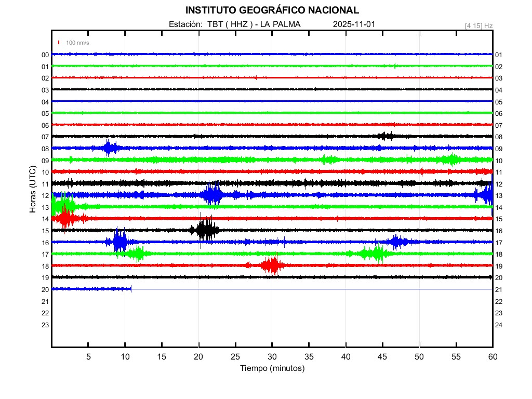Click the black burst near minute 45 on hour 07

click(385, 136)
